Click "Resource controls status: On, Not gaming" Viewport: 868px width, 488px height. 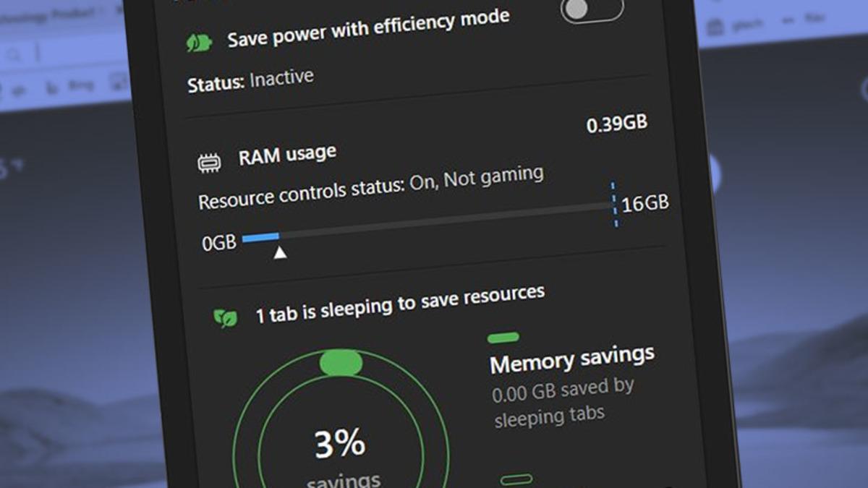tap(370, 188)
